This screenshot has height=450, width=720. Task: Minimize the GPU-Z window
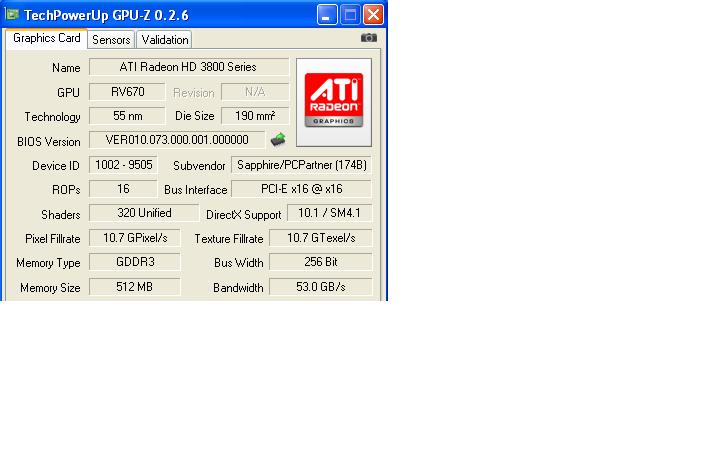pos(326,15)
